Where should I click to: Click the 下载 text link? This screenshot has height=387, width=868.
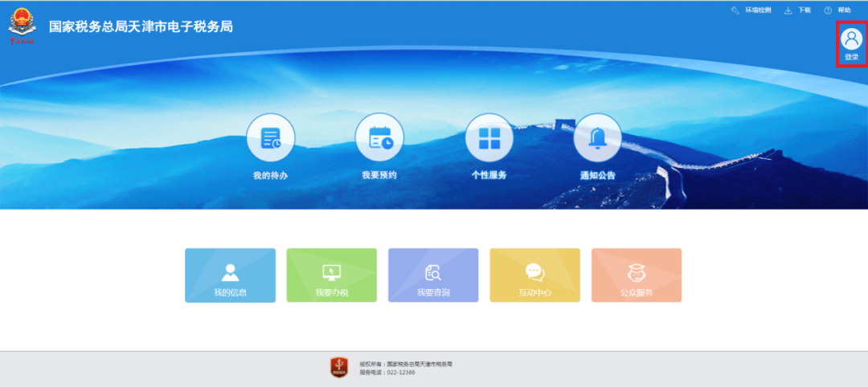coord(804,10)
